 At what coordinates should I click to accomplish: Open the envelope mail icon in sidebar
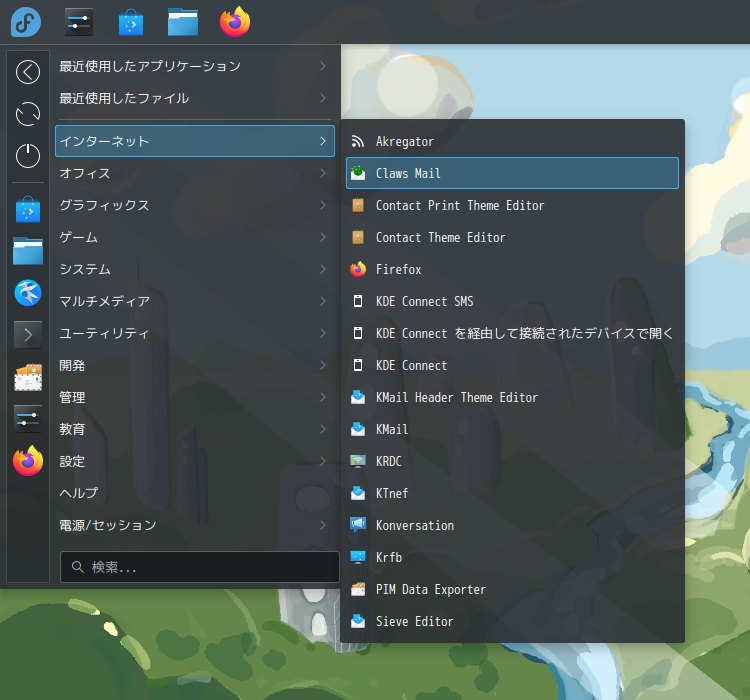(x=28, y=377)
